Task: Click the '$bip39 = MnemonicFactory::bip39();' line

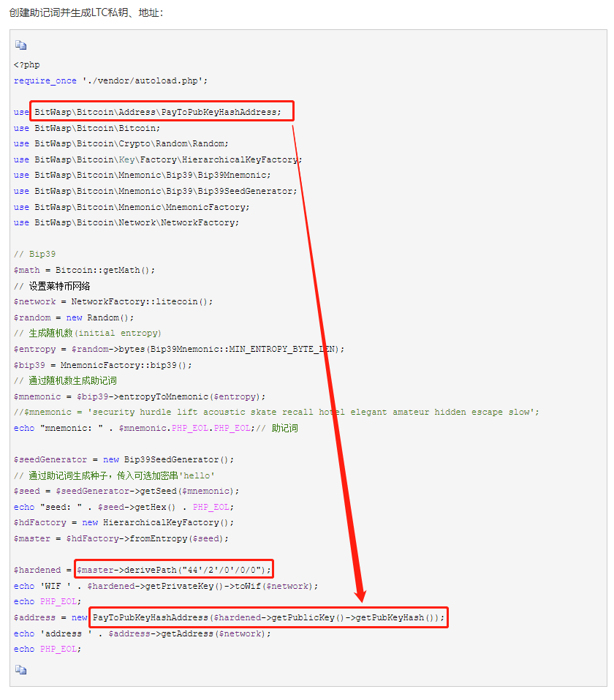Action: tap(102, 365)
